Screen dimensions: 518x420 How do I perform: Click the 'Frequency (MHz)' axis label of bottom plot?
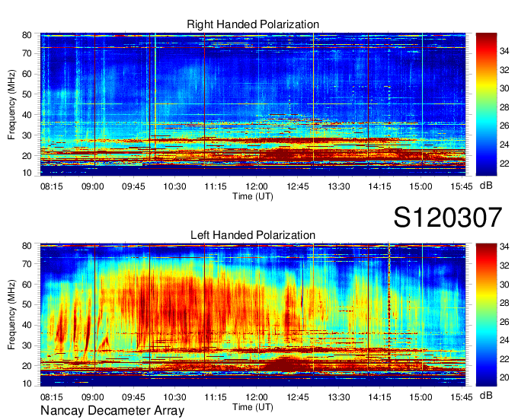pyautogui.click(x=11, y=315)
